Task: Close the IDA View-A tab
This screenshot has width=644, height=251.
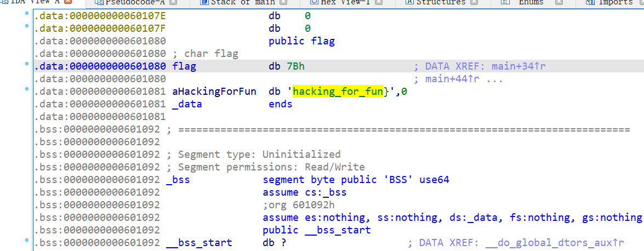Action: tap(68, 2)
